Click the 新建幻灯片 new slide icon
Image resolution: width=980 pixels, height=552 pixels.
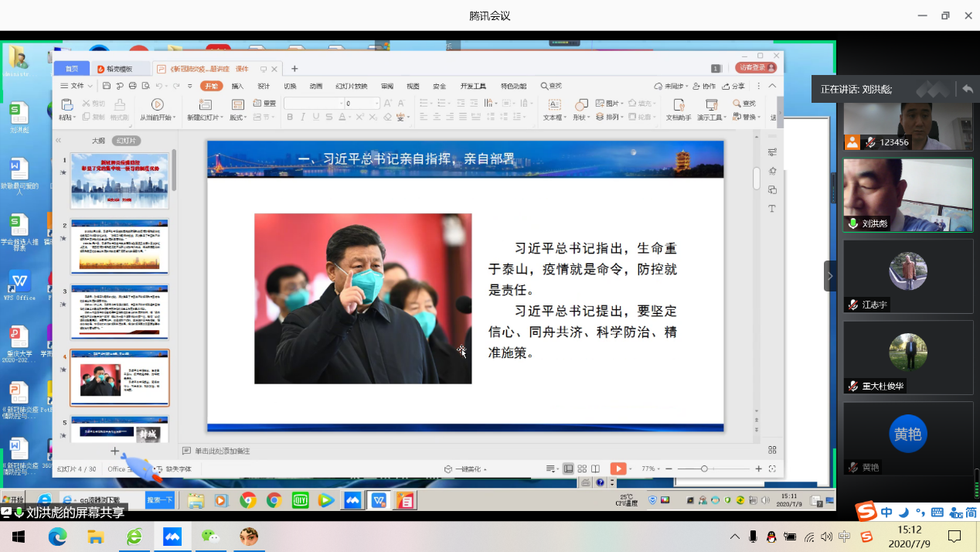(x=205, y=104)
